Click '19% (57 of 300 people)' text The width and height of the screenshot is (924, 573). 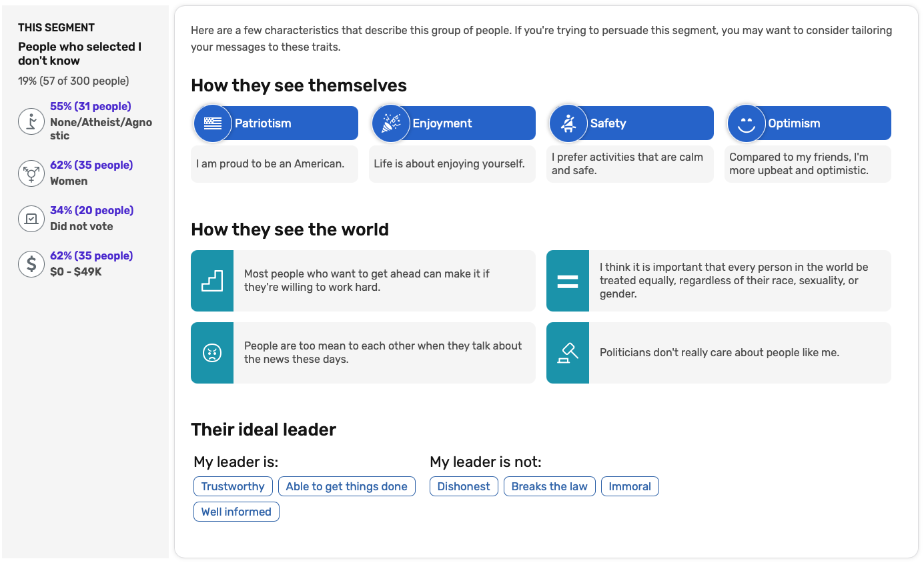(x=73, y=81)
